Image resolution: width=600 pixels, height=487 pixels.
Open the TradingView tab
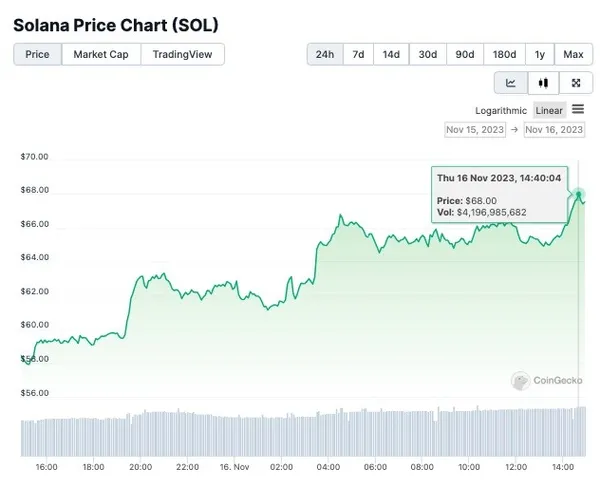pos(182,54)
